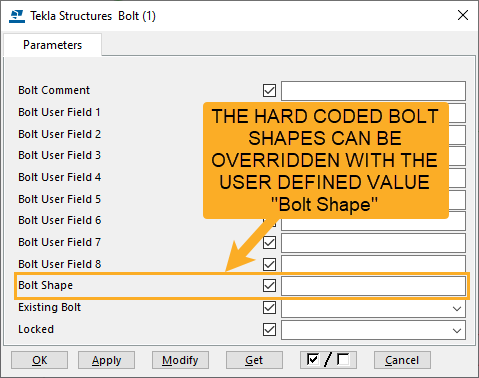The height and width of the screenshot is (378, 479).
Task: Click the Modify button
Action: 180,360
